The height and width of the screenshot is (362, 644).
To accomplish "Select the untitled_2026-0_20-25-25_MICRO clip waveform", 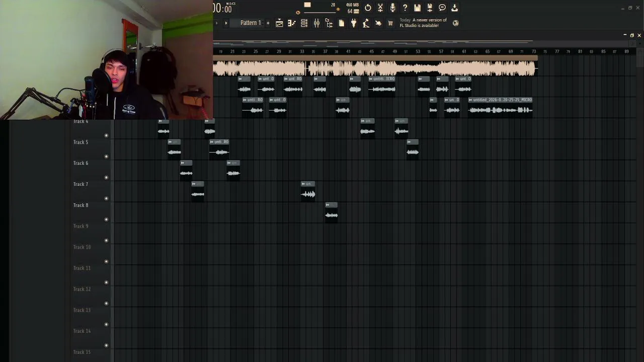I will click(501, 110).
